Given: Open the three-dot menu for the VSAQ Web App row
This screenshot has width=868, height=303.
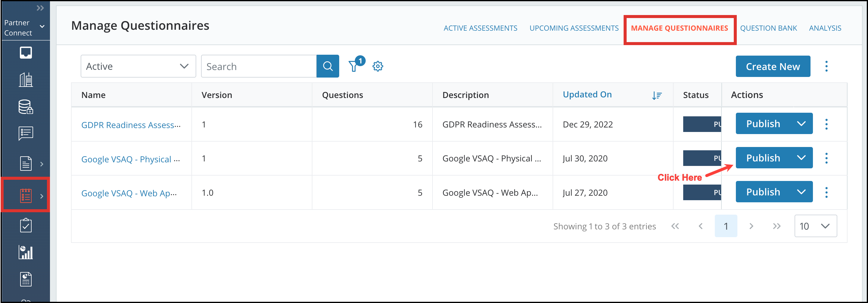Looking at the screenshot, I should click(x=826, y=193).
